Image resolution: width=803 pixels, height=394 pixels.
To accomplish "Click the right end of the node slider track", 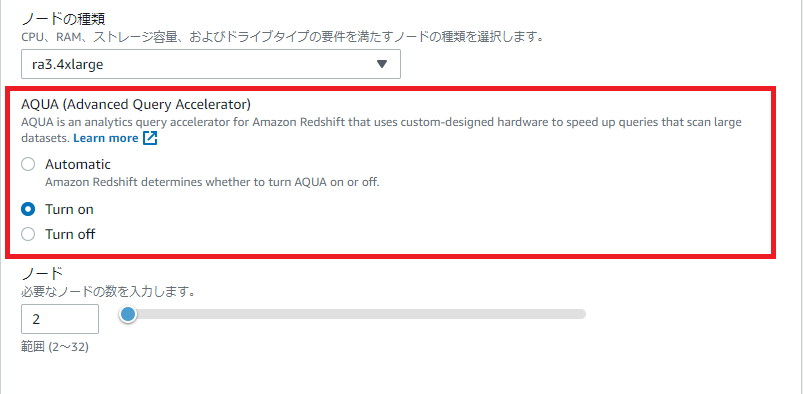I will (x=581, y=314).
